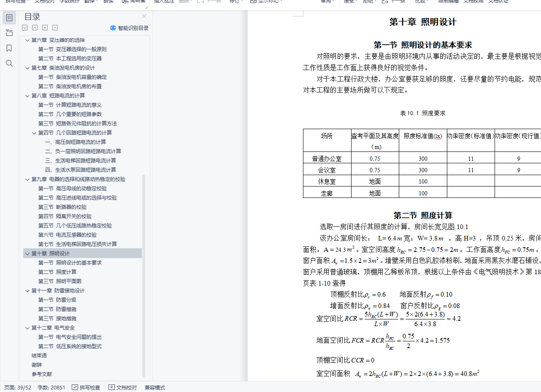Screen dimensions: 541x392
Task: Collapse the 第八章 短路电流的计算 node
Action: 27,96
